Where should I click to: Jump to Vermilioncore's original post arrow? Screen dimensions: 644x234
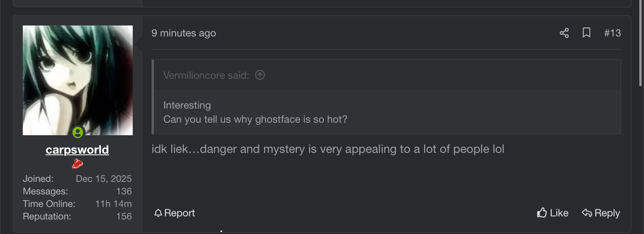260,75
